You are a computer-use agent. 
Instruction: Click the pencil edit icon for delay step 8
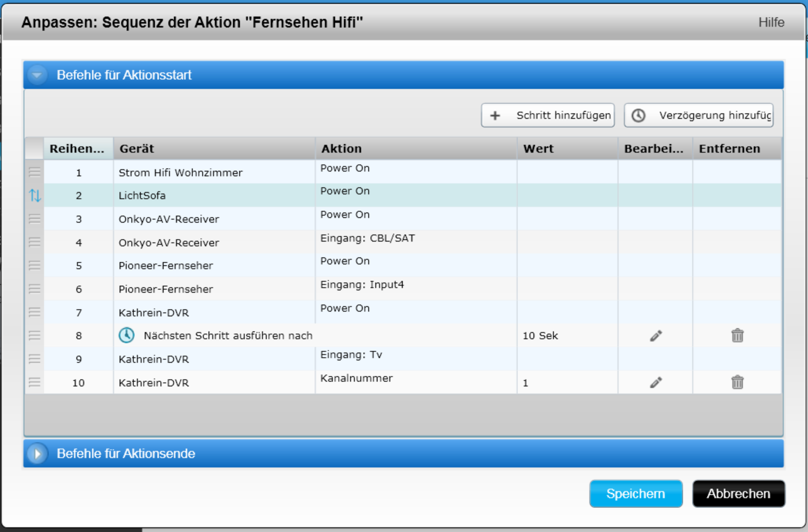point(655,336)
